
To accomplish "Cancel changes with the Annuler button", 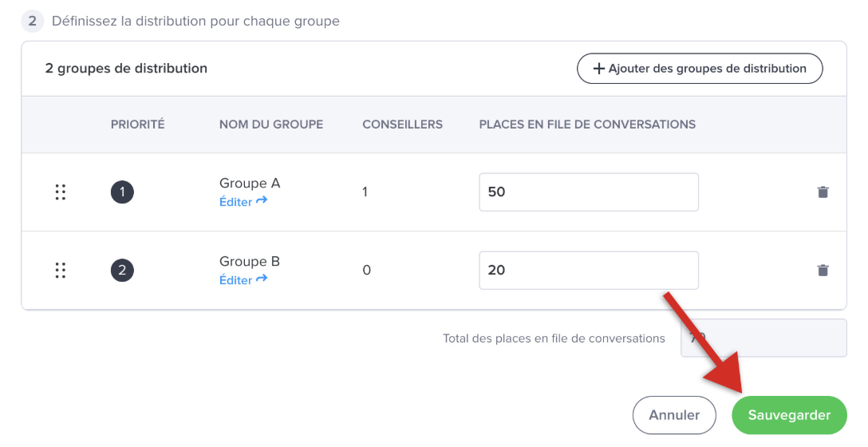I will click(x=674, y=415).
